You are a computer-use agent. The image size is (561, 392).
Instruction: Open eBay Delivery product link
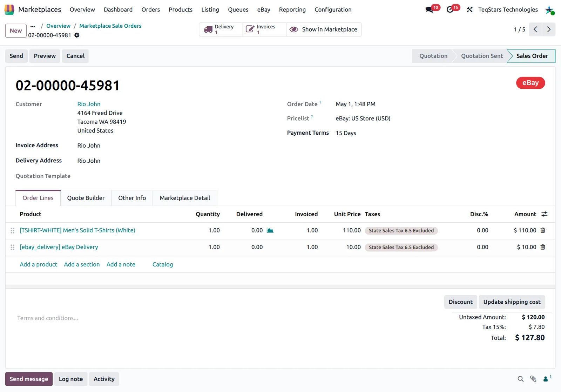coord(59,247)
